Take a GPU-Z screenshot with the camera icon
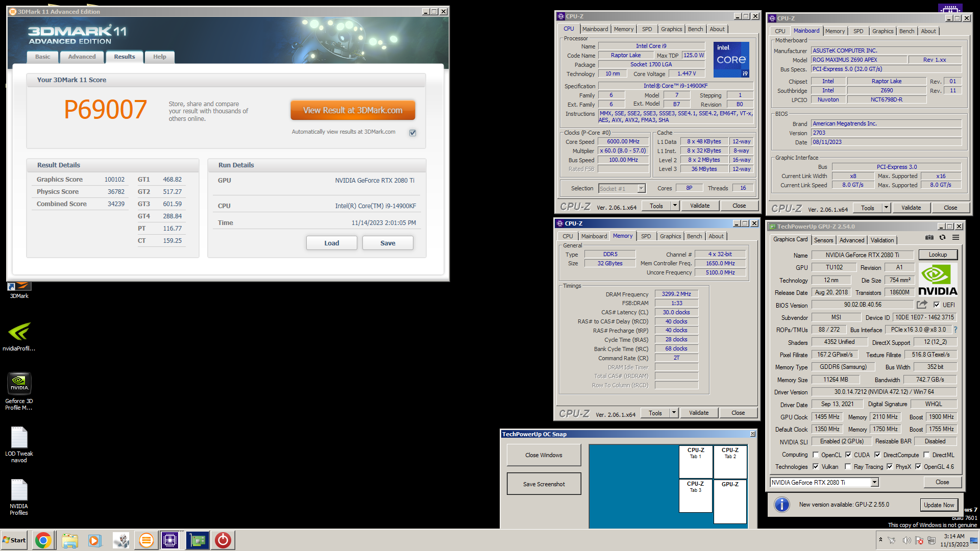Screen dimensions: 980x551 pyautogui.click(x=929, y=237)
